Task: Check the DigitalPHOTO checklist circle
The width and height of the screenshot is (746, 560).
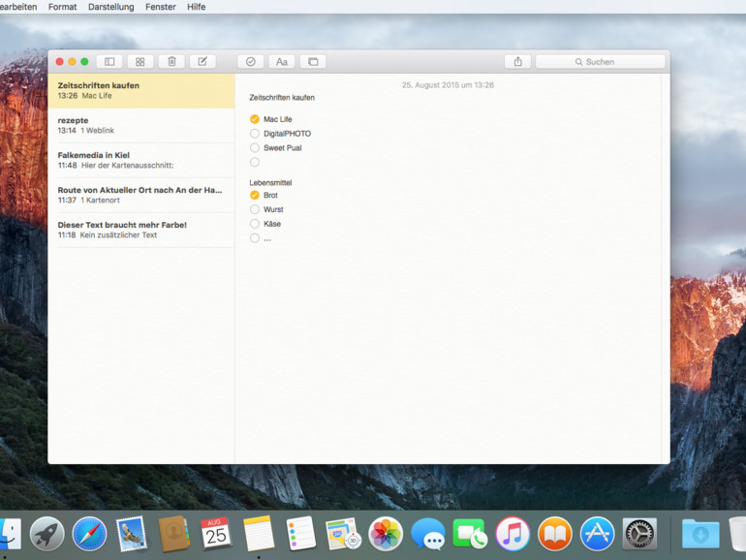Action: point(255,134)
